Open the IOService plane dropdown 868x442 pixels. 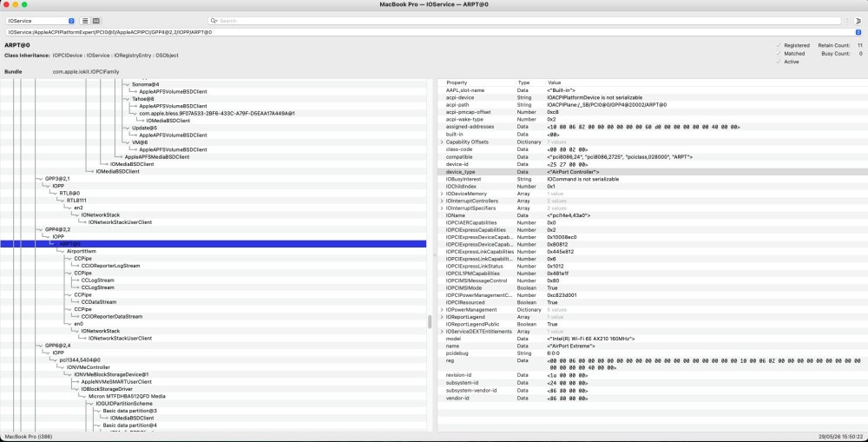click(x=41, y=21)
